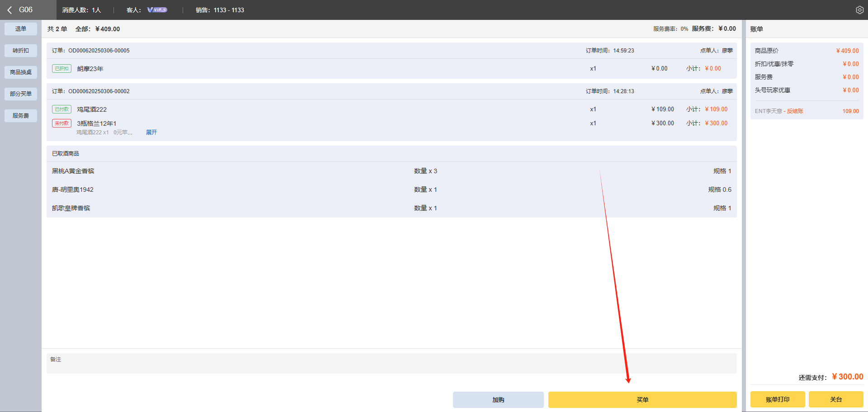This screenshot has height=412, width=868.
Task: Click the 消费人数 1人 label
Action: tap(82, 10)
